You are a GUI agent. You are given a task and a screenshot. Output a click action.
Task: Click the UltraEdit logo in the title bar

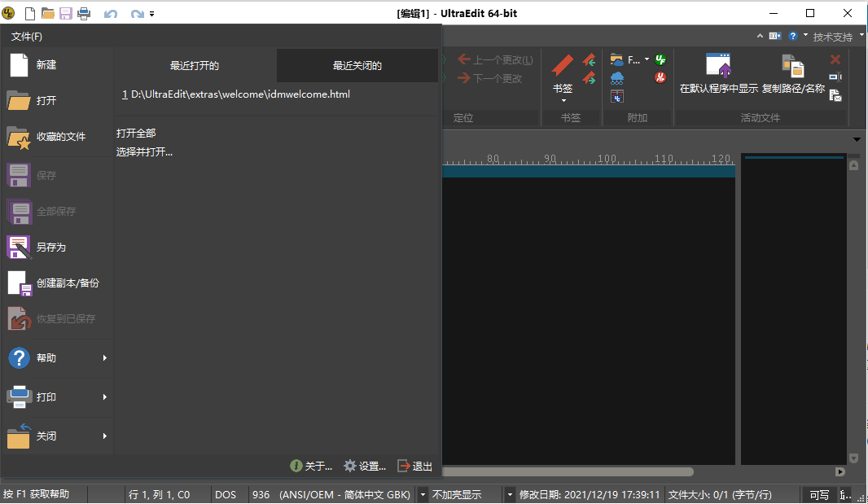pos(8,13)
